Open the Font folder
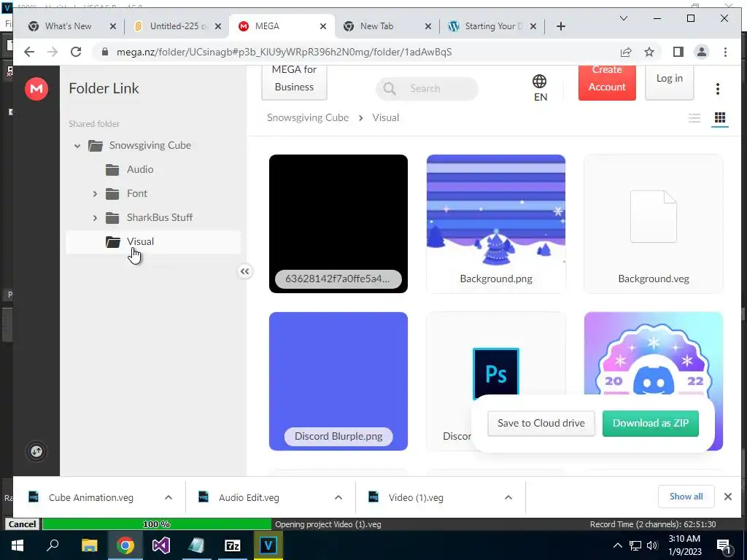The width and height of the screenshot is (747, 560). pyautogui.click(x=136, y=193)
